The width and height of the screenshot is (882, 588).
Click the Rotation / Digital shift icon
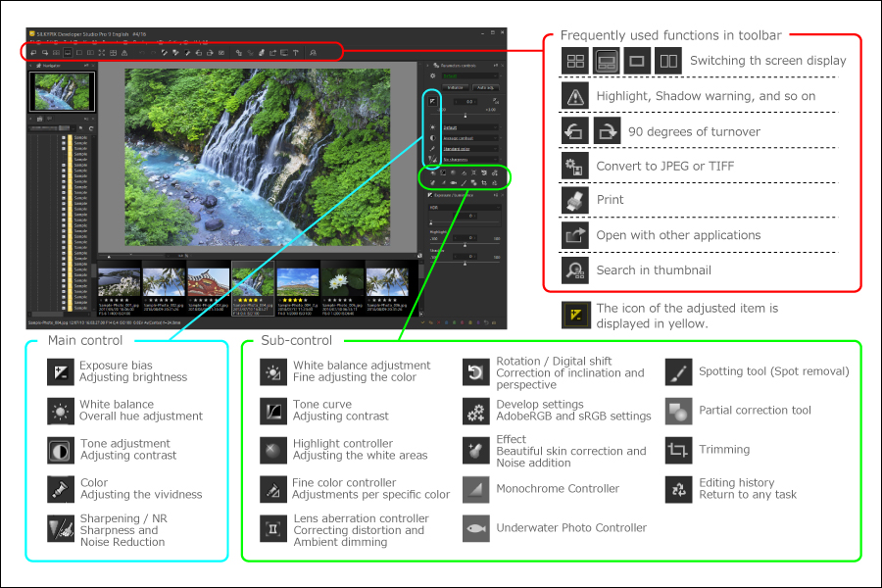tap(476, 372)
